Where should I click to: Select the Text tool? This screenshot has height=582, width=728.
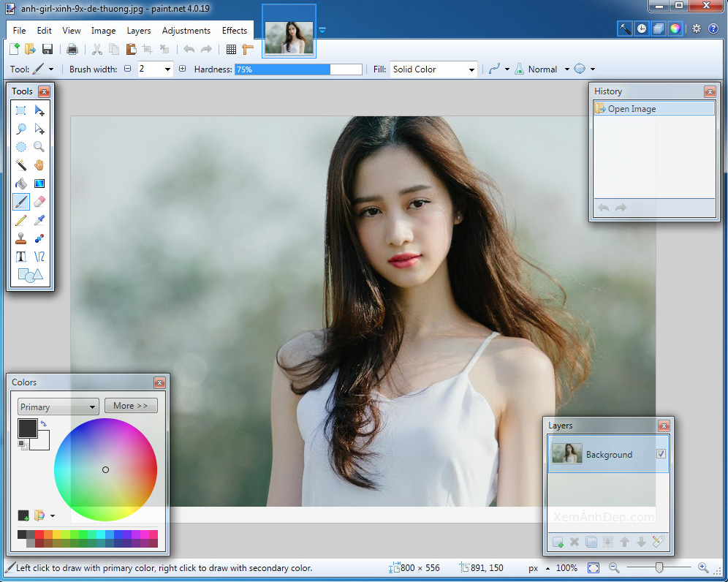pyautogui.click(x=21, y=257)
